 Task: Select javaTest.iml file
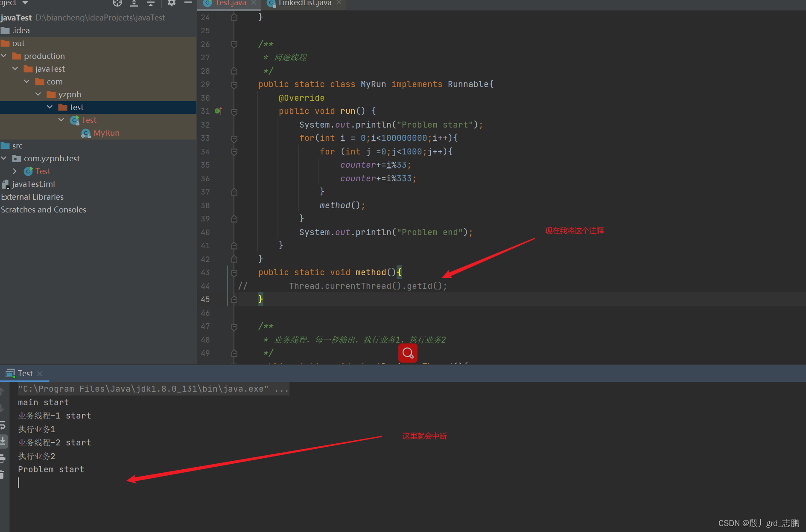coord(98,184)
